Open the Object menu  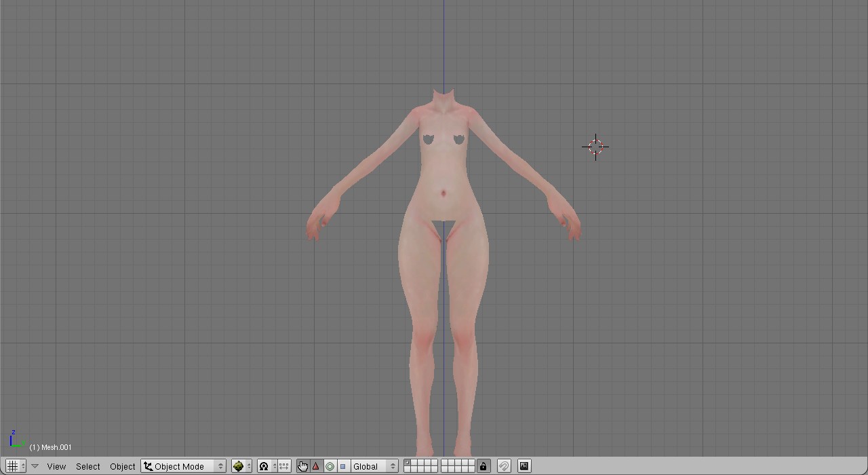(x=122, y=466)
